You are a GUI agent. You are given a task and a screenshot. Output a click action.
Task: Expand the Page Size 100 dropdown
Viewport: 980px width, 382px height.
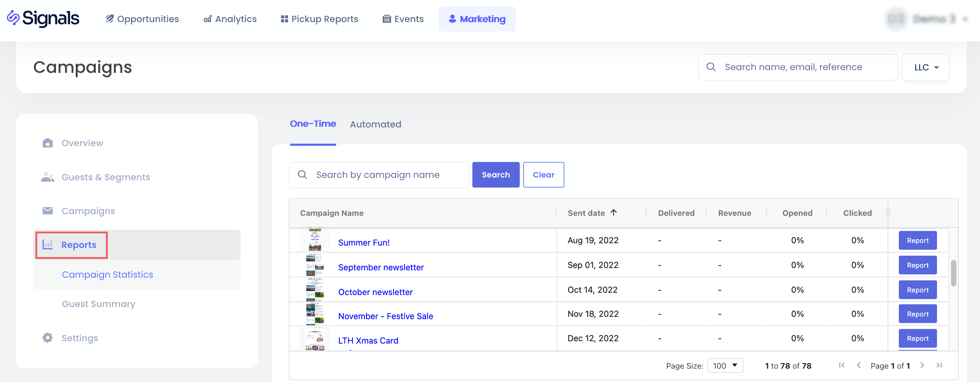(x=725, y=366)
